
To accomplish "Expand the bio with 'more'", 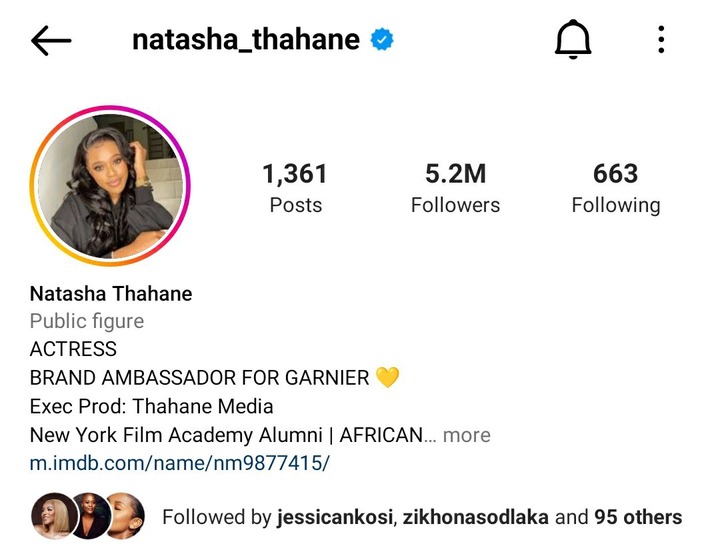I will (x=467, y=435).
